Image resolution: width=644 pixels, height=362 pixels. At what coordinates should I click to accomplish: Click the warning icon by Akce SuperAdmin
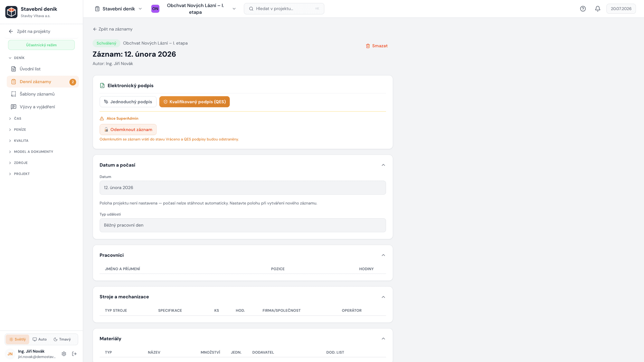[x=102, y=118]
